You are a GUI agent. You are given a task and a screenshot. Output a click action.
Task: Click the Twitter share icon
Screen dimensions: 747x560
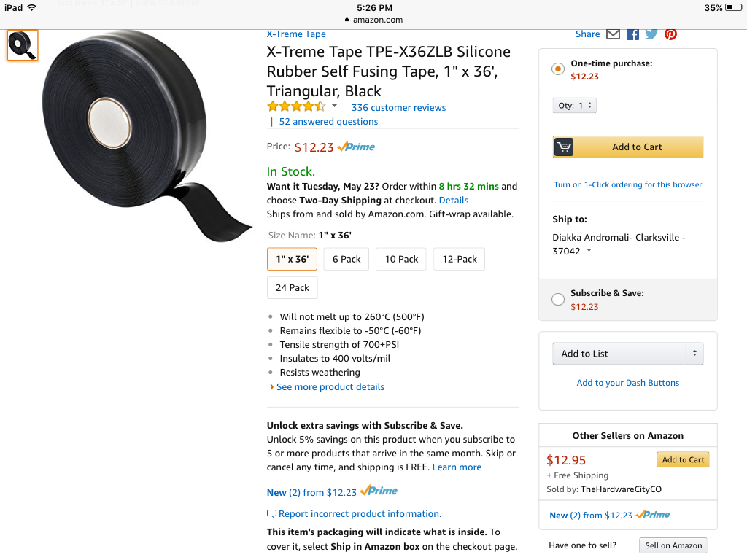point(651,34)
